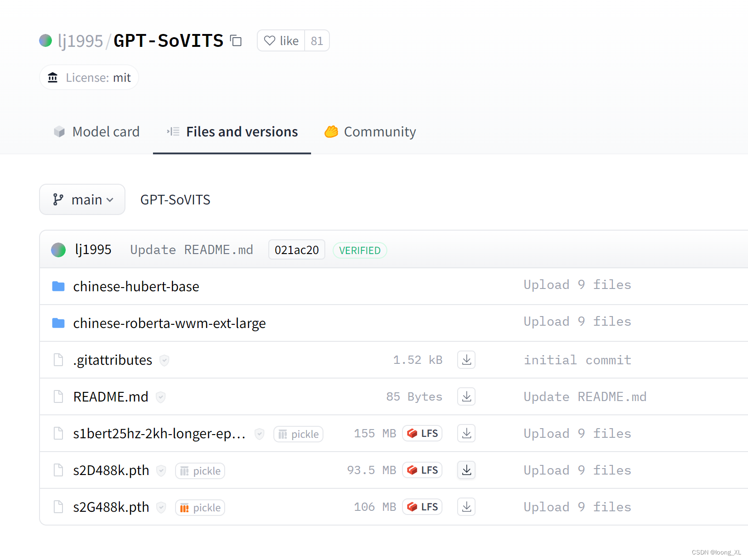Open the chinese-hubert-base folder

click(x=136, y=286)
